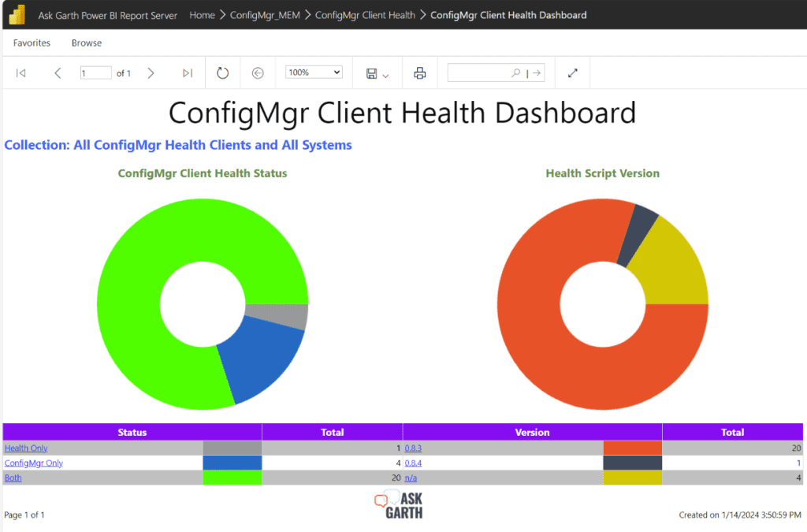The width and height of the screenshot is (807, 532).
Task: Jump to the last report page
Action: click(x=188, y=73)
